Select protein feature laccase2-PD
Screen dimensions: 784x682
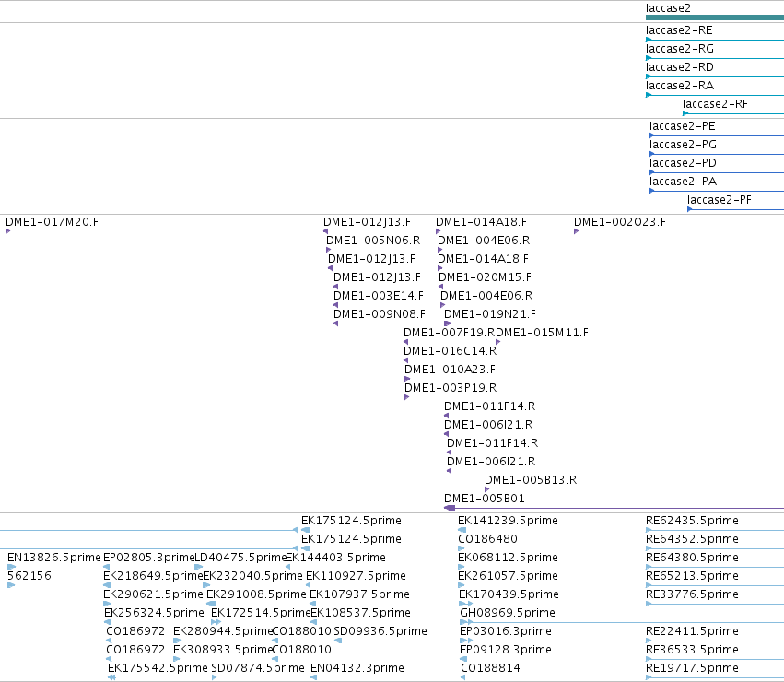pos(717,172)
